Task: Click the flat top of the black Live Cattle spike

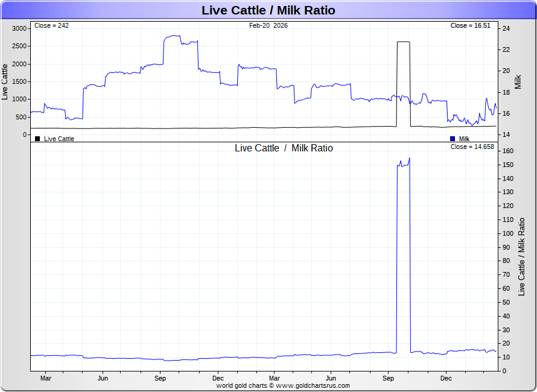Action: point(403,42)
